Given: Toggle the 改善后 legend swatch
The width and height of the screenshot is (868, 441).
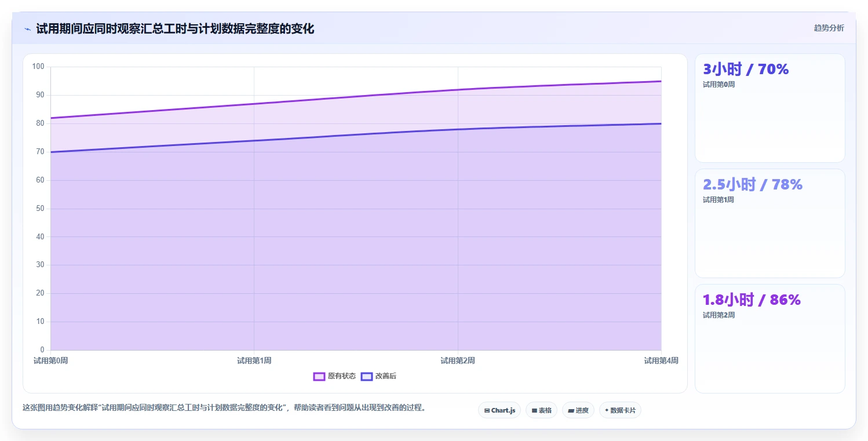Looking at the screenshot, I should pos(366,376).
